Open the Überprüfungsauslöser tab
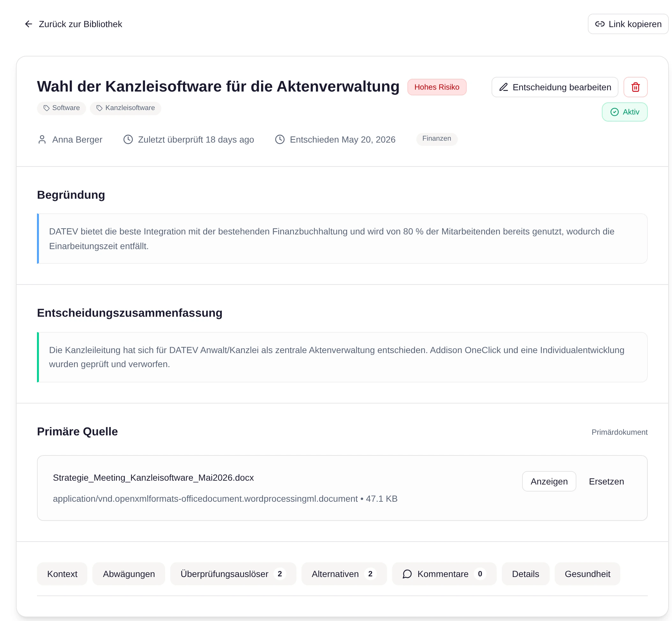Viewport: 672px width, 621px height. point(233,573)
